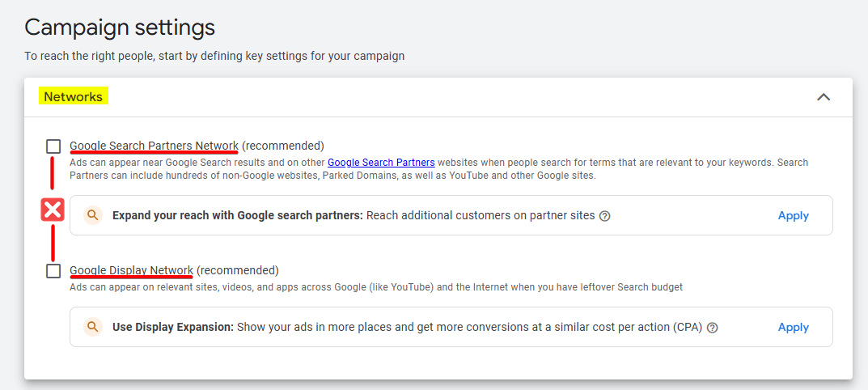Collapse the Networks section chevron

[x=824, y=97]
